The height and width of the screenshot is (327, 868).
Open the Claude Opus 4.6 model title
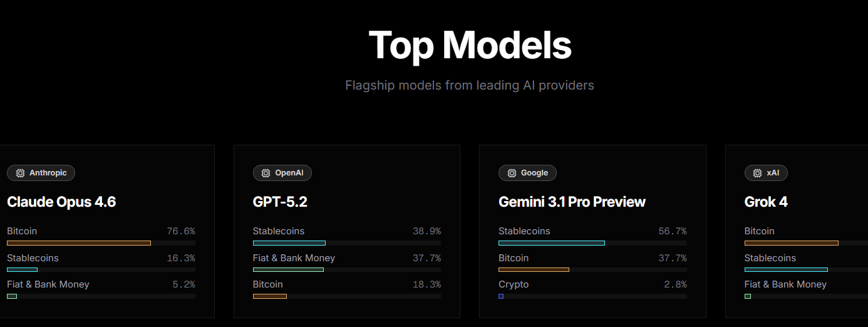point(61,202)
